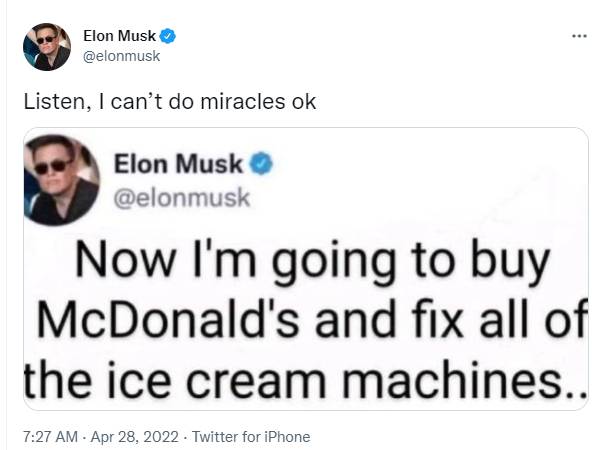The width and height of the screenshot is (600, 450).
Task: Click Elon Musk's top profile avatar
Action: 47,47
